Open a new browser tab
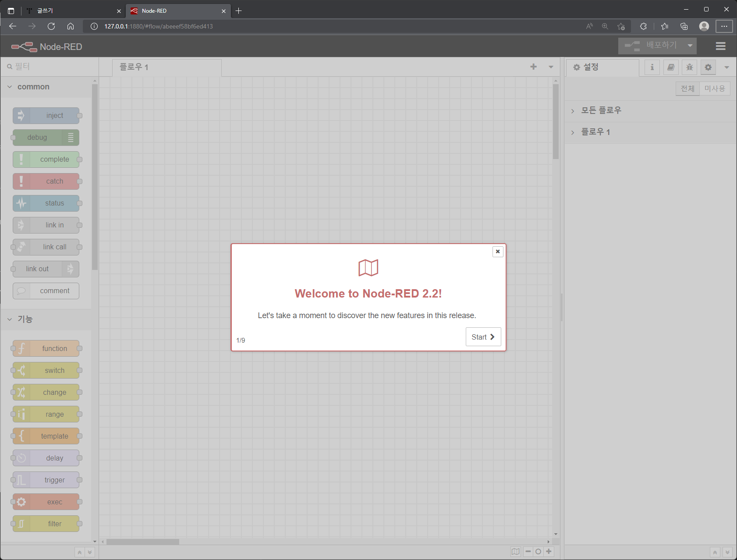 tap(238, 11)
